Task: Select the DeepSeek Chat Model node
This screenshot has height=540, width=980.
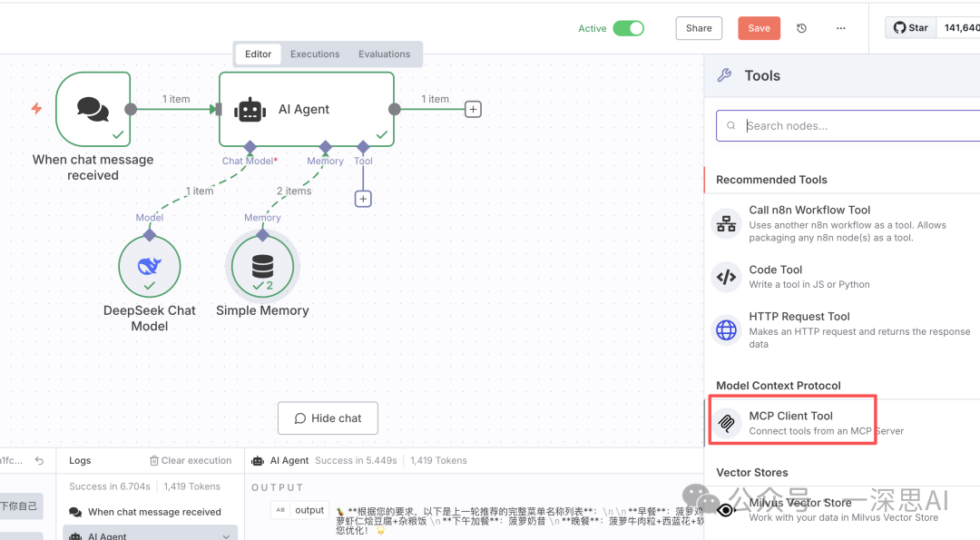Action: pos(150,267)
